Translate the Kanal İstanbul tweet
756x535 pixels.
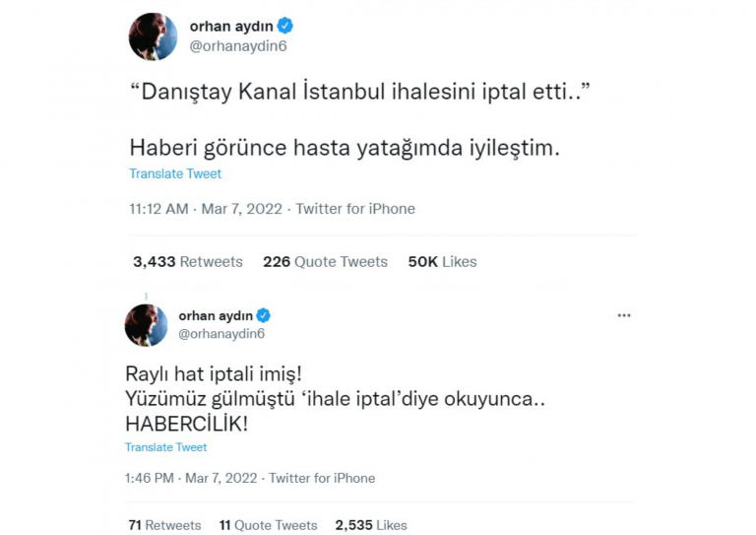[175, 173]
